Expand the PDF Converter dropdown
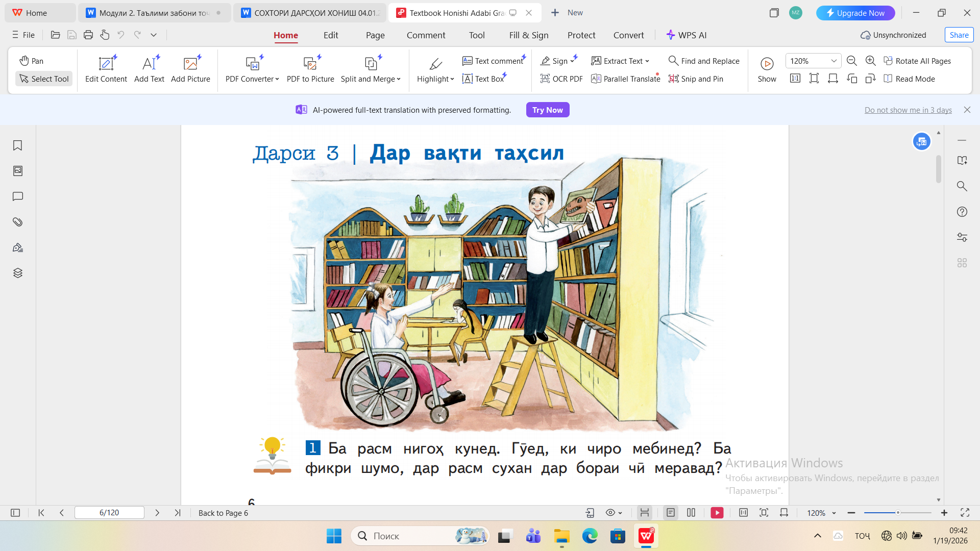 277,79
